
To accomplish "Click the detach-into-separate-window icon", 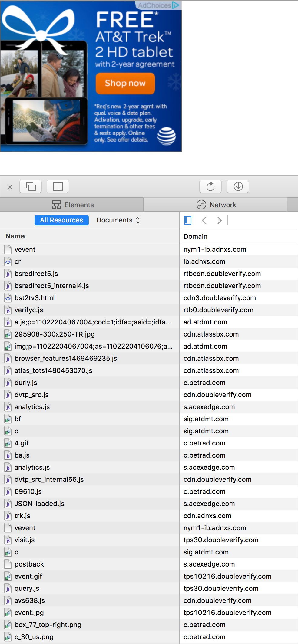I will pos(31,186).
